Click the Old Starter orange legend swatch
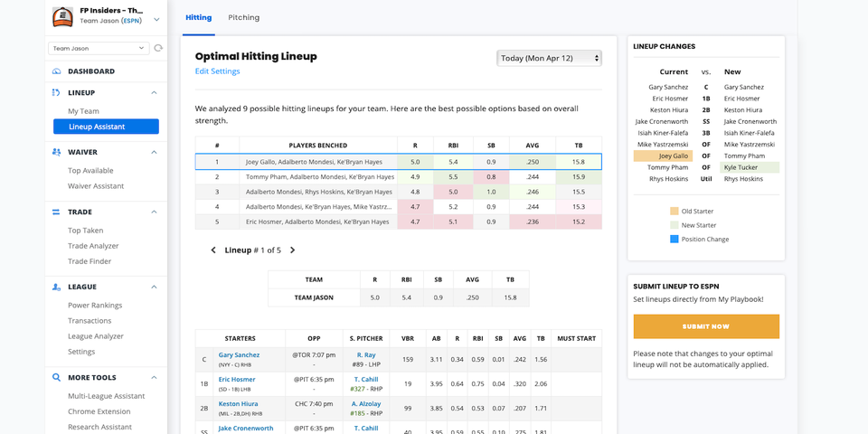Viewport: 868px width, 434px height. (x=674, y=212)
